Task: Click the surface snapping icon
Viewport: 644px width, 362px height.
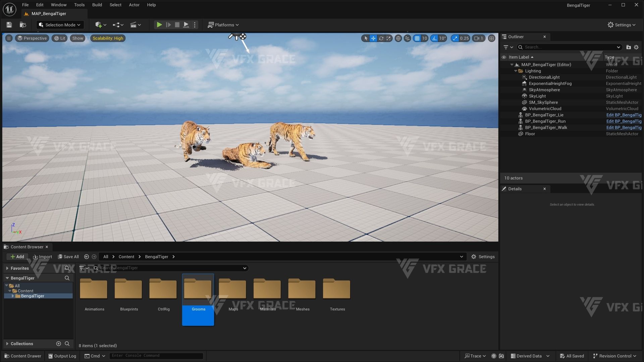Action: coord(407,38)
